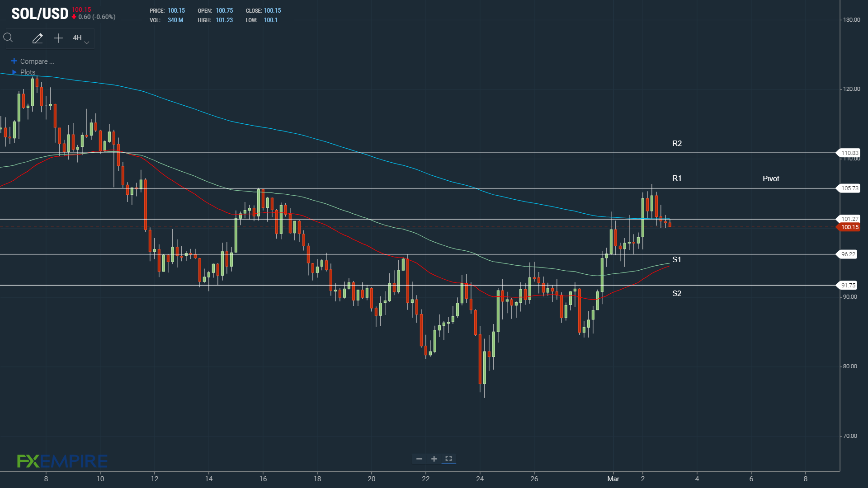Activate the crosshair plus tool
Viewport: 868px width, 488px height.
coord(58,38)
